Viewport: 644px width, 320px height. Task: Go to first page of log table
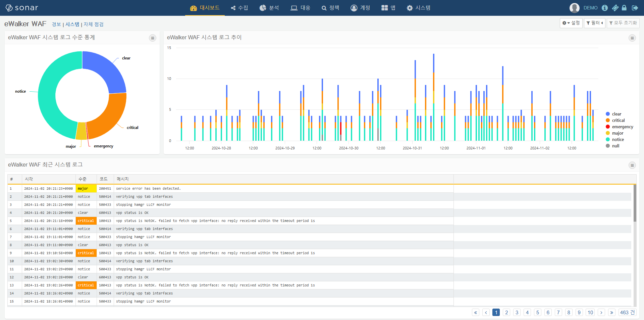point(476,312)
